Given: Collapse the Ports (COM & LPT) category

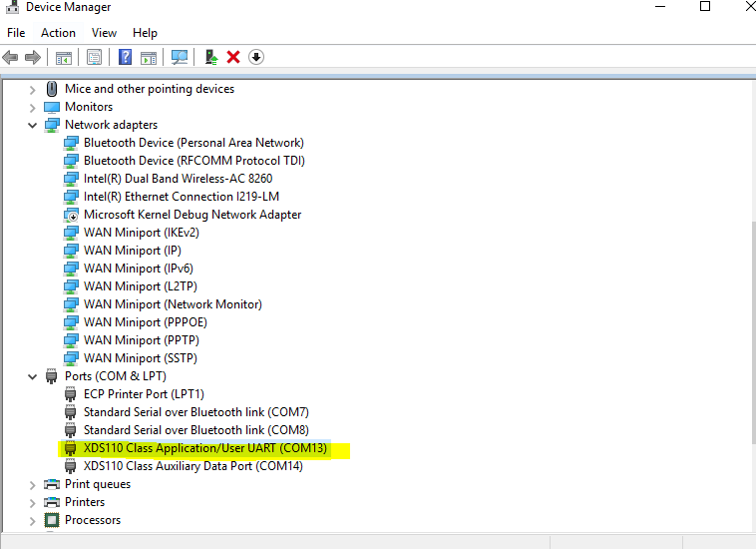Looking at the screenshot, I should (32, 376).
